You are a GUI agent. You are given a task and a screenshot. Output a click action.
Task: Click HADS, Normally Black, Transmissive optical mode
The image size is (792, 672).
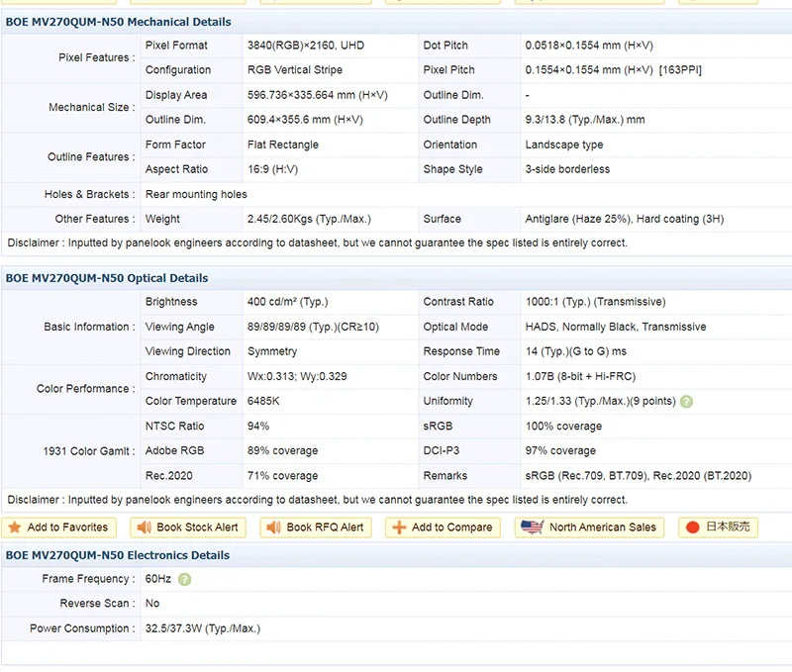[x=616, y=327]
